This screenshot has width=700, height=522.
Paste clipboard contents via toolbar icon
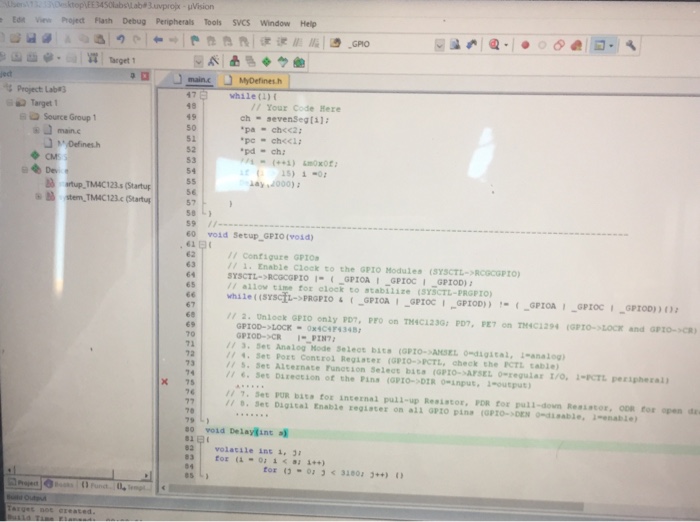pyautogui.click(x=99, y=39)
